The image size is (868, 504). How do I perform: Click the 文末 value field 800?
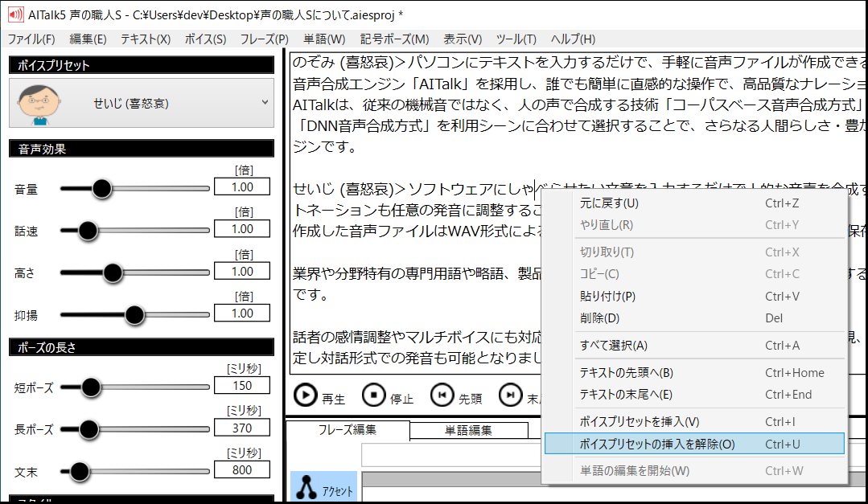[x=242, y=470]
